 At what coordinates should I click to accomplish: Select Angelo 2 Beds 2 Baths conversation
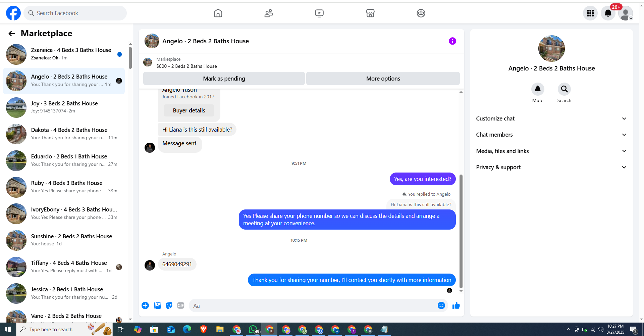coord(64,81)
